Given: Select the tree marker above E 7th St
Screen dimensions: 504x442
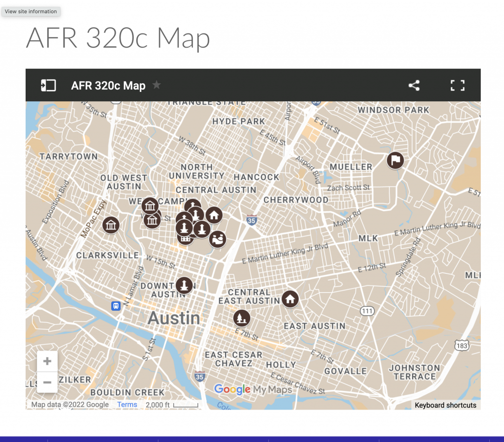Looking at the screenshot, I should pos(242,319).
